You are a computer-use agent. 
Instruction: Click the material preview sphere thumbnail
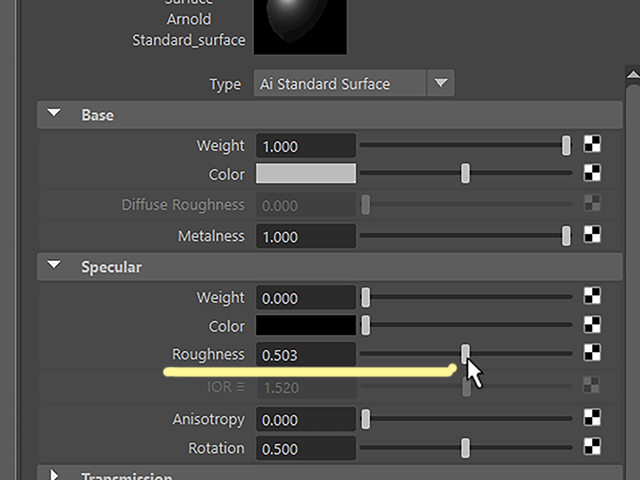click(300, 26)
